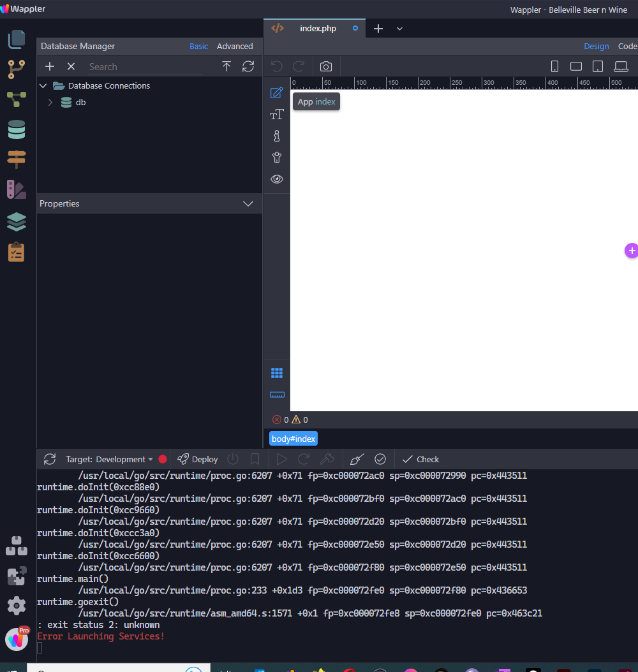Expand the db connection node
The height and width of the screenshot is (672, 638).
pyautogui.click(x=50, y=103)
